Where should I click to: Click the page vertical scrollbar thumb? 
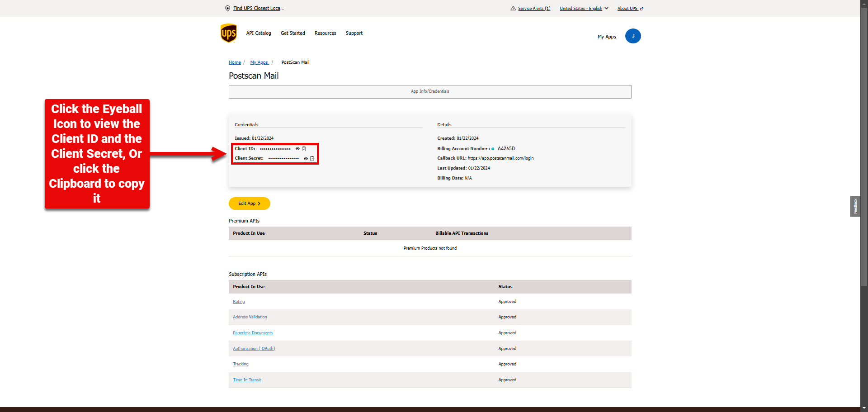(x=864, y=147)
